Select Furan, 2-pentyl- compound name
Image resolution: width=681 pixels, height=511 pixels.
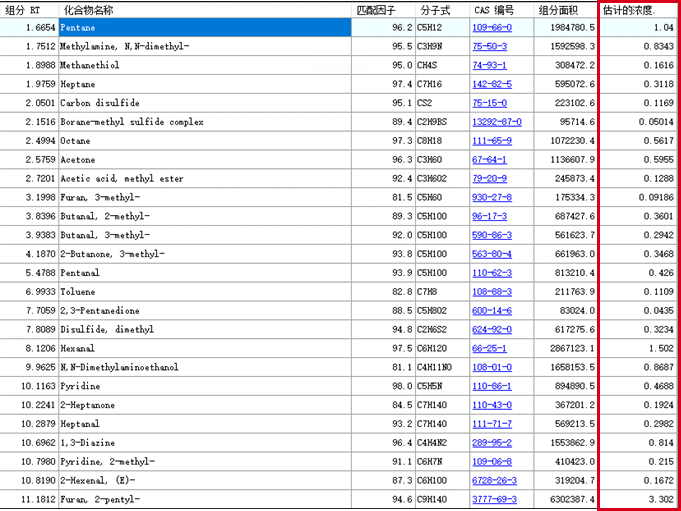click(x=100, y=500)
